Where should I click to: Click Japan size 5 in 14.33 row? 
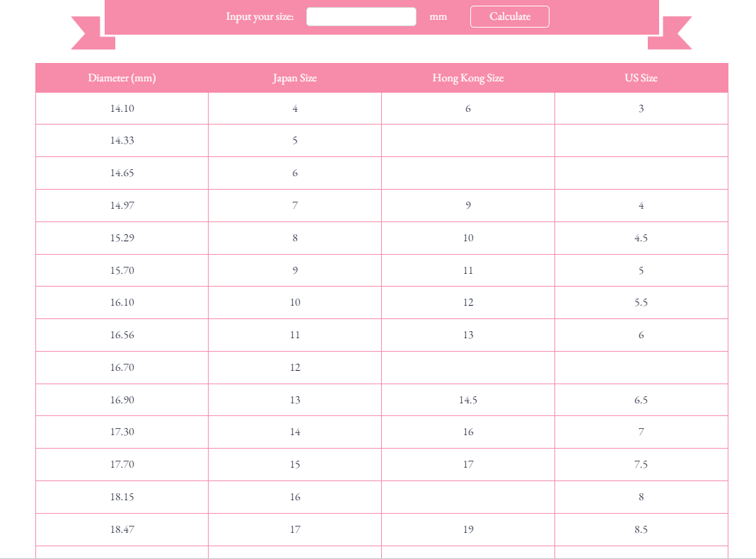pos(295,141)
